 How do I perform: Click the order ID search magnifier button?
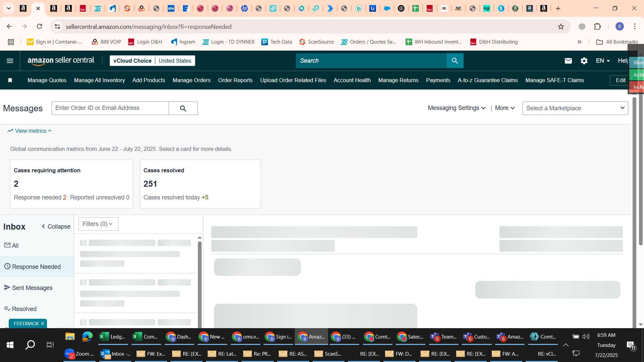(183, 108)
